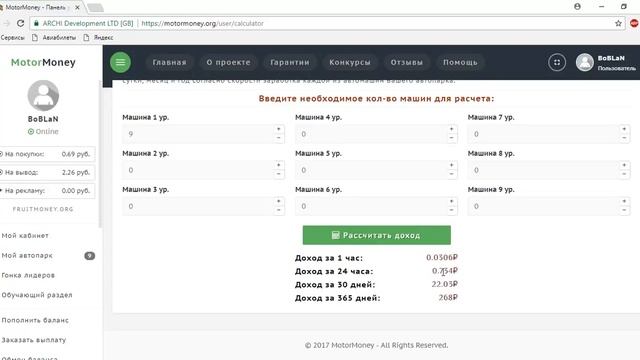Click the site security lock icon
This screenshot has height=360, width=640.
coord(36,24)
